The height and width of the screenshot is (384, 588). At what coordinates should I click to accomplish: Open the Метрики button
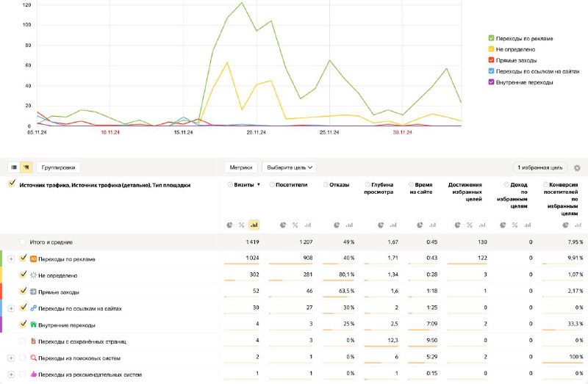[x=241, y=167]
